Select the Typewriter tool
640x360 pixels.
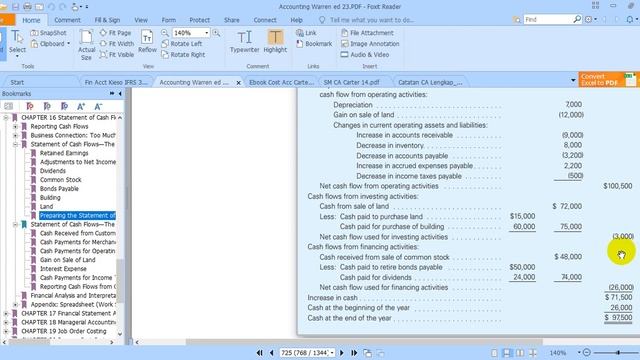[x=244, y=41]
